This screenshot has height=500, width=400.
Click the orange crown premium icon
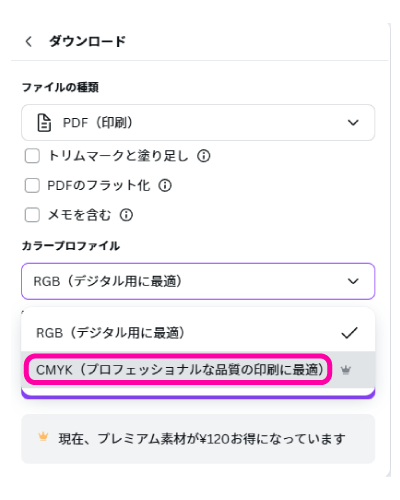43,436
